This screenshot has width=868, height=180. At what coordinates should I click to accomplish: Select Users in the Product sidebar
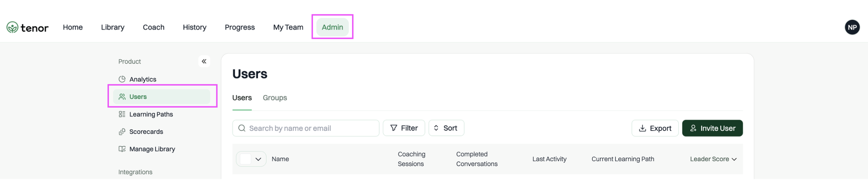tap(162, 96)
